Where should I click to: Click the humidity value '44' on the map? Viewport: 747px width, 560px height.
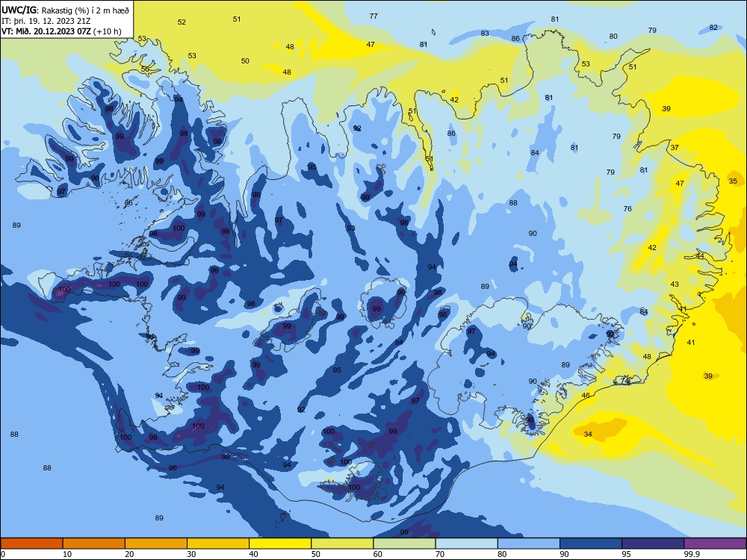pos(700,255)
